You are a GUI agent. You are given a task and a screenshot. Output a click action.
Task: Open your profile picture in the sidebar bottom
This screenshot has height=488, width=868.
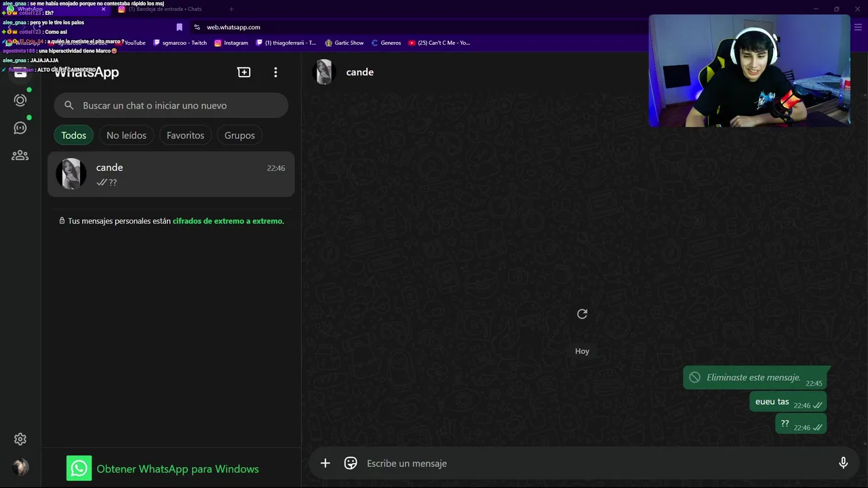pos(20,467)
